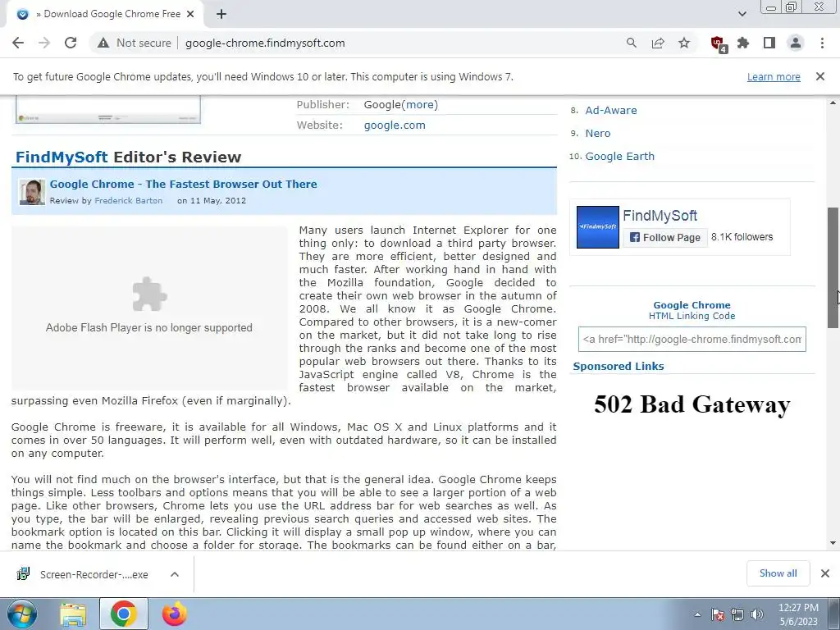This screenshot has width=840, height=630.
Task: Open the Windows Start menu
Action: (21, 614)
